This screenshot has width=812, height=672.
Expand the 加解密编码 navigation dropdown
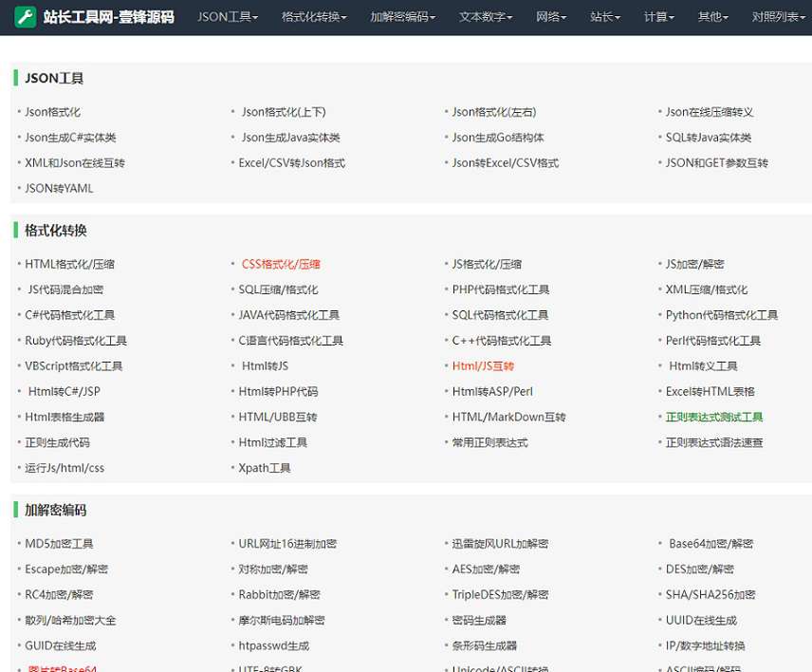403,17
